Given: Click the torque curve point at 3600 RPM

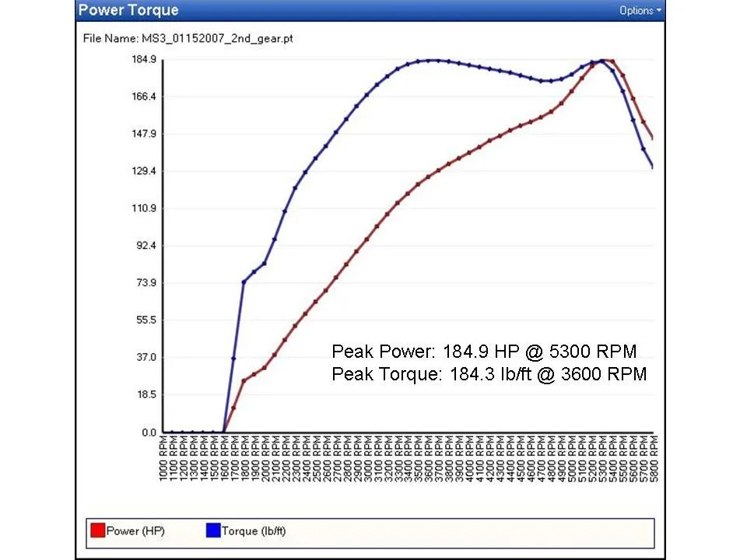Looking at the screenshot, I should pyautogui.click(x=428, y=60).
